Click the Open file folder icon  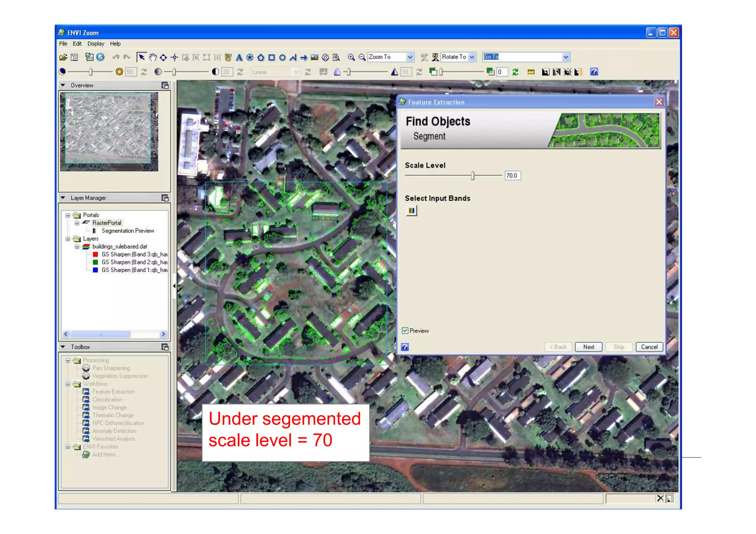coord(63,57)
